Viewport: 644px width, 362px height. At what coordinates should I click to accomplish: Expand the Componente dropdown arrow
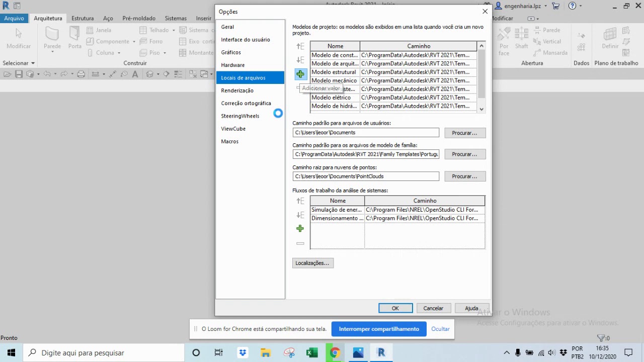click(134, 42)
